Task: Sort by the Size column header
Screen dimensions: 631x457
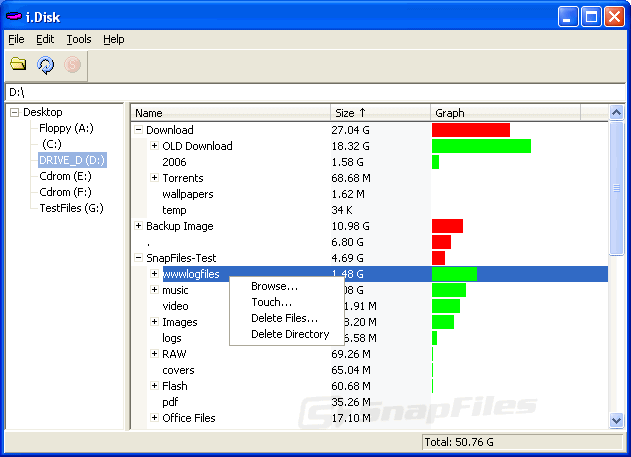Action: (x=380, y=113)
